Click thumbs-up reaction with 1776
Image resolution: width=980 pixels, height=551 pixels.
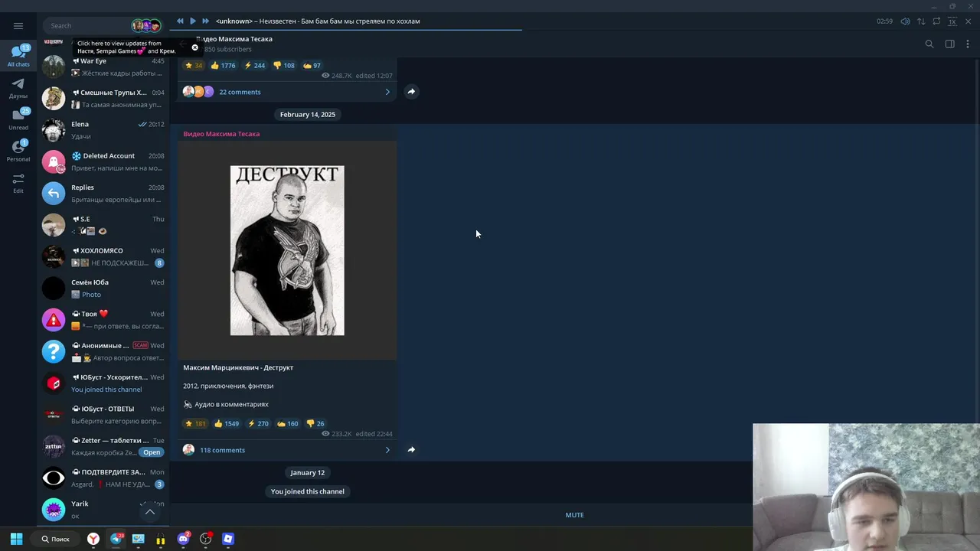224,65
